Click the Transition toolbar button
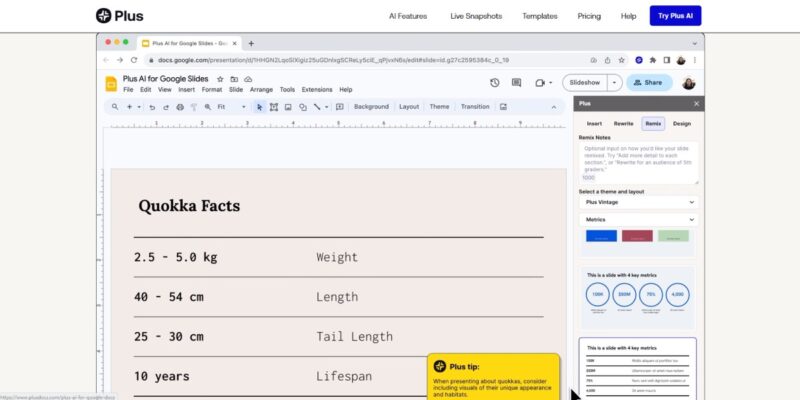Screen dimensions: 800x400 point(475,107)
